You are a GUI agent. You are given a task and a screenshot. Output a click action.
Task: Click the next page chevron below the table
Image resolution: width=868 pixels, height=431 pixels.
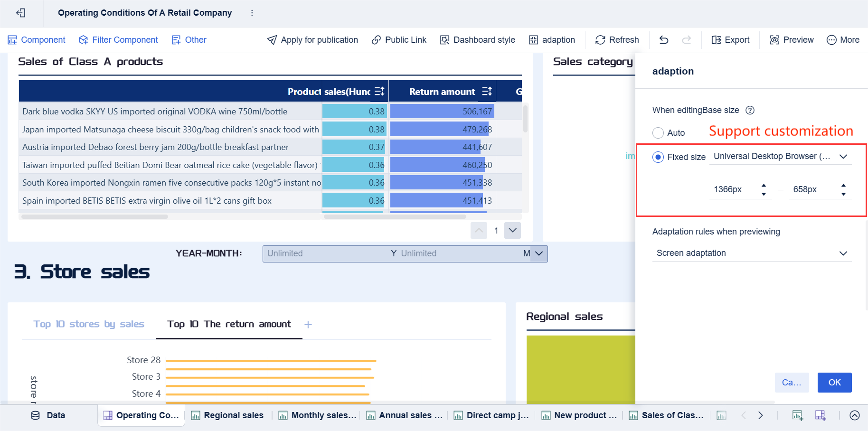click(512, 230)
